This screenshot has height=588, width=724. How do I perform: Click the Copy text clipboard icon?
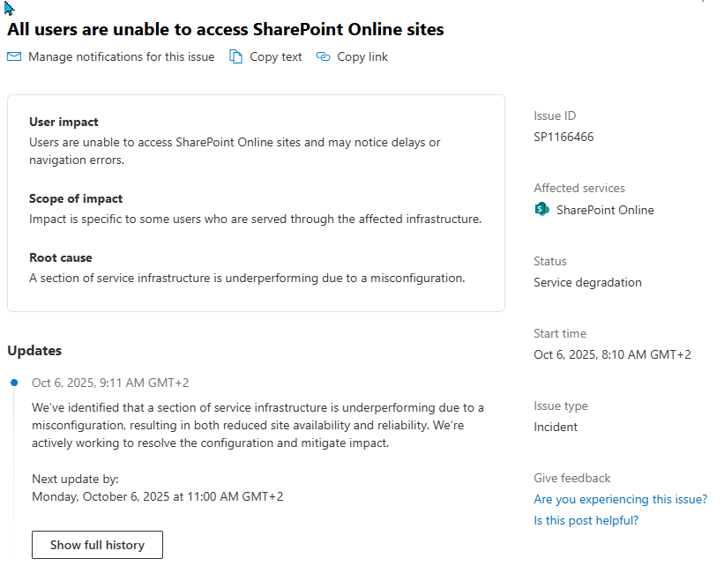[x=235, y=56]
